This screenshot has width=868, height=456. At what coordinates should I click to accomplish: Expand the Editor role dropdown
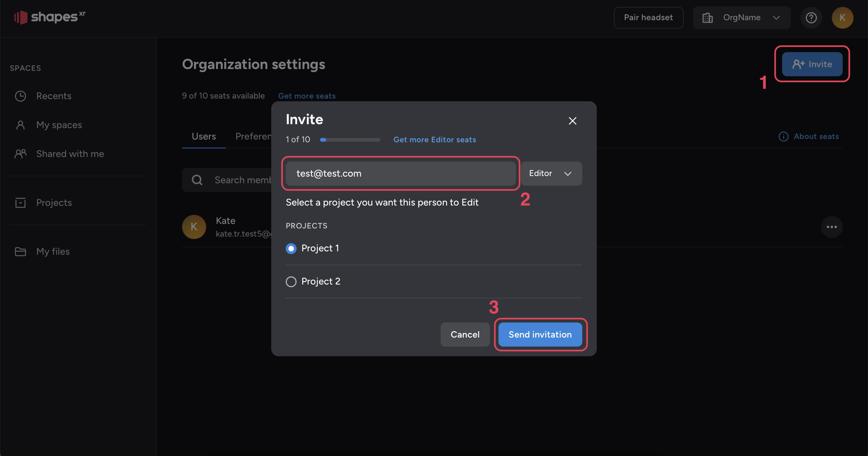click(551, 173)
